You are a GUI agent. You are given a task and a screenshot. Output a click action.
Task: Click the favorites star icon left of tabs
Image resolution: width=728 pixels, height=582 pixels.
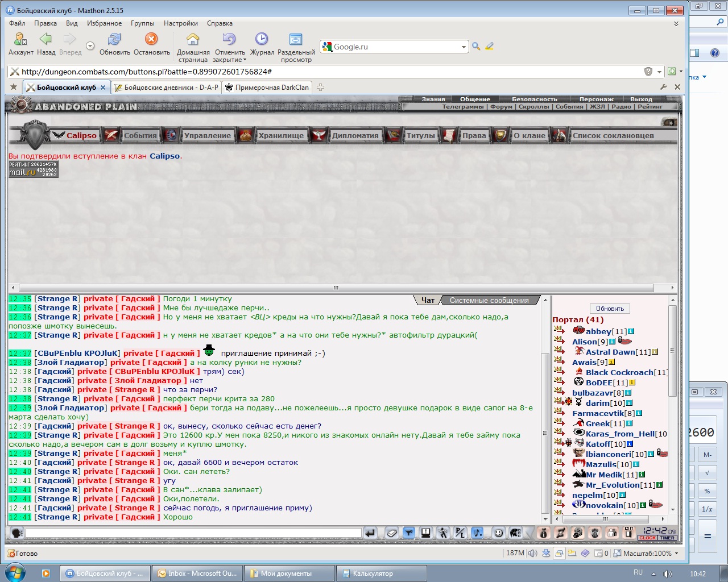pyautogui.click(x=14, y=87)
